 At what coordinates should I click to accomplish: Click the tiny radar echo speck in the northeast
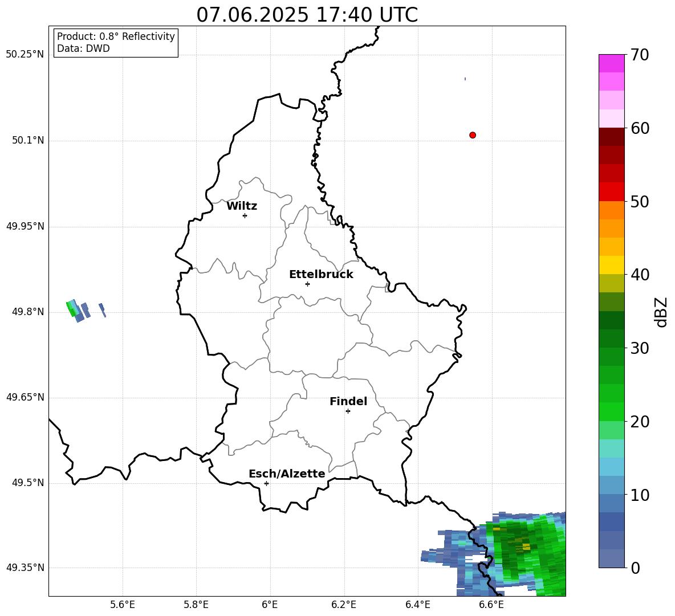point(465,79)
